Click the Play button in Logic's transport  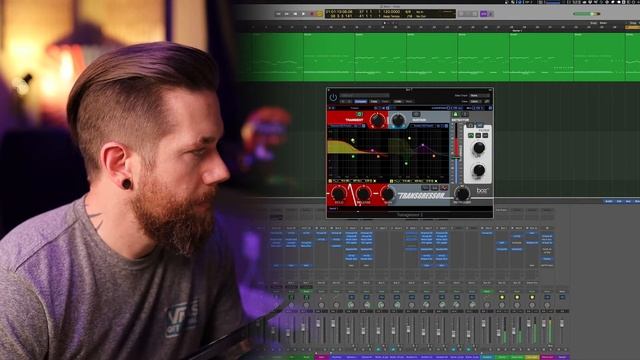pos(303,14)
